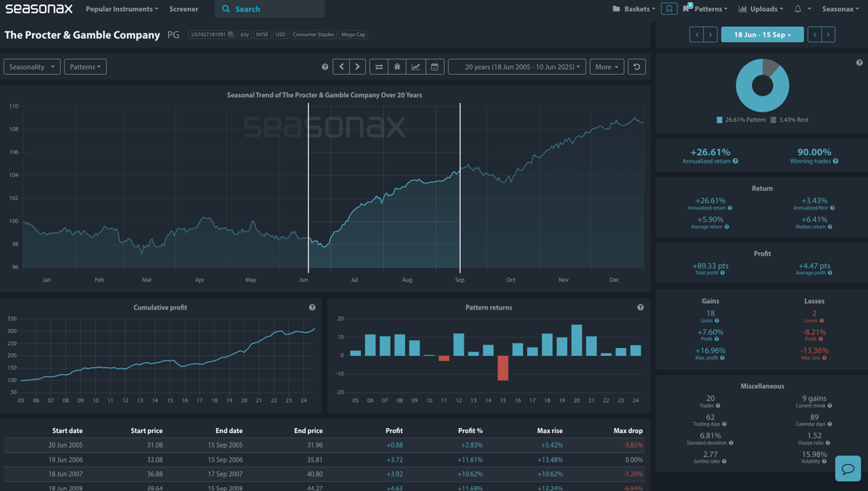Click help icon next to Volatility

(824, 461)
